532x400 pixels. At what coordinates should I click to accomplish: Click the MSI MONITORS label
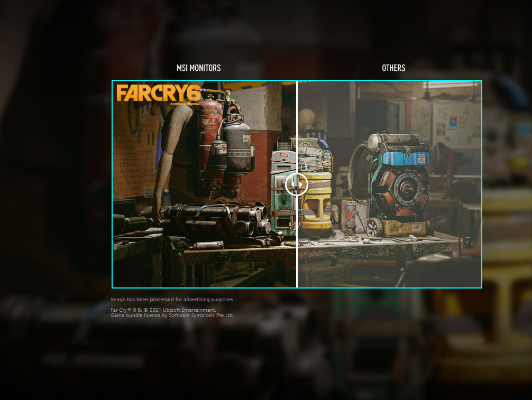point(198,68)
